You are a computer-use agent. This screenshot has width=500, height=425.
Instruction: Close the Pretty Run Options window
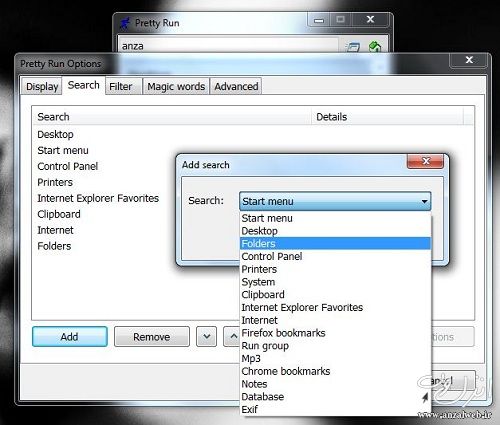pos(469,60)
